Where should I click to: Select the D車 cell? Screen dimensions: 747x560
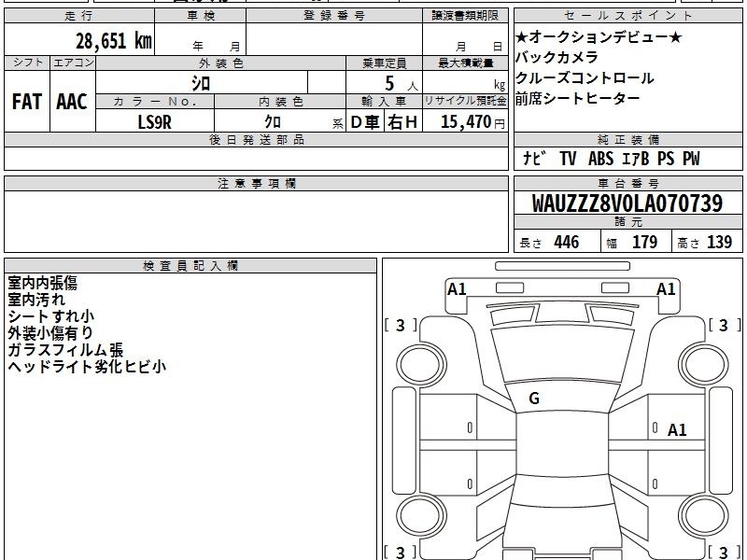coord(365,122)
